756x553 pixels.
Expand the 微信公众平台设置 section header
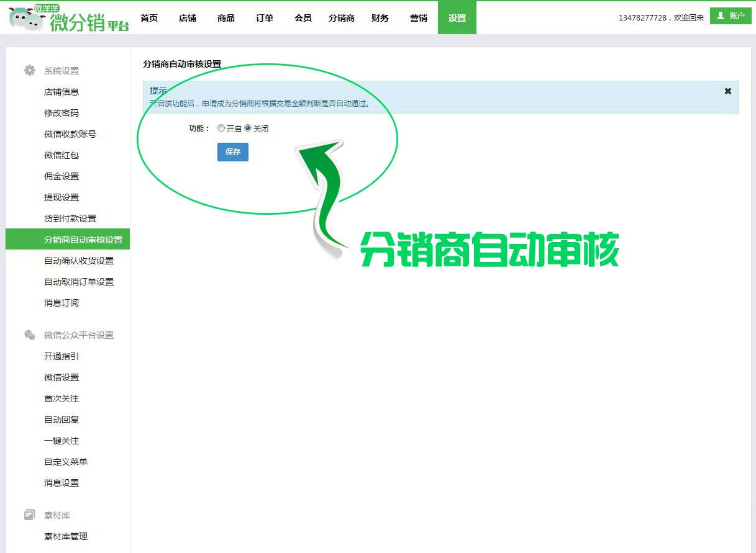(x=79, y=335)
